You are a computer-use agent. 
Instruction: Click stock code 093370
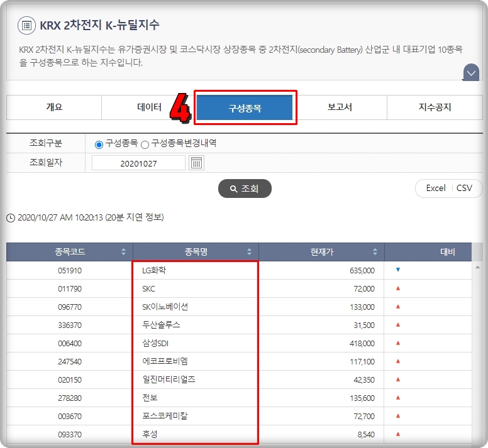(x=70, y=434)
